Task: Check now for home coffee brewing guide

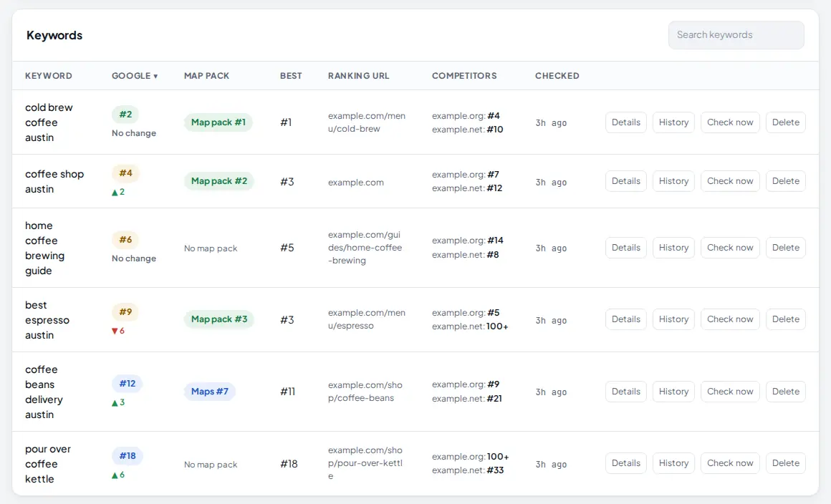Action: tap(730, 248)
